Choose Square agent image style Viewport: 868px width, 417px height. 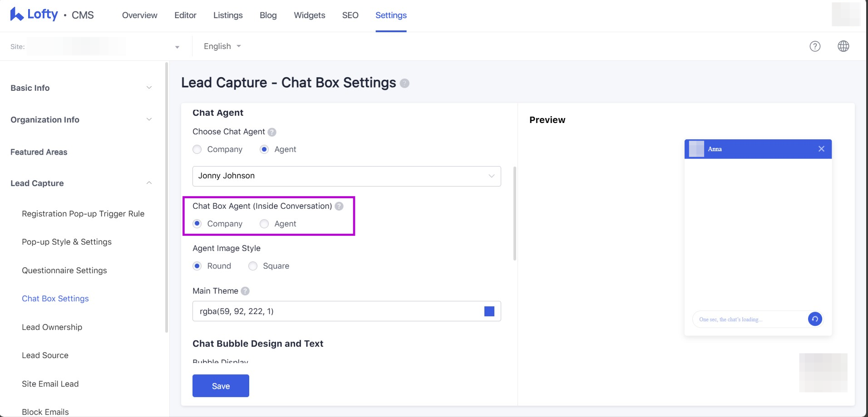point(253,266)
